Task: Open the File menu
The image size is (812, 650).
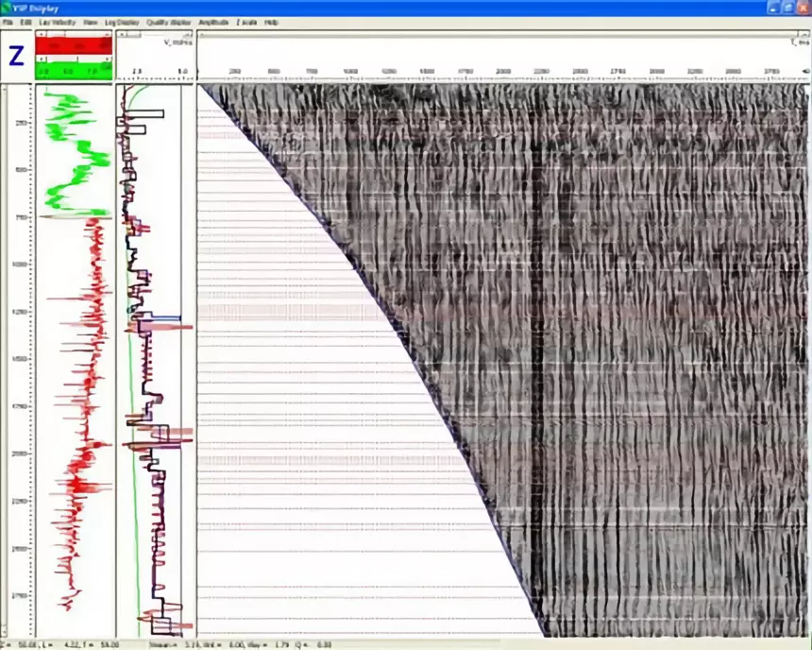Action: [7, 23]
